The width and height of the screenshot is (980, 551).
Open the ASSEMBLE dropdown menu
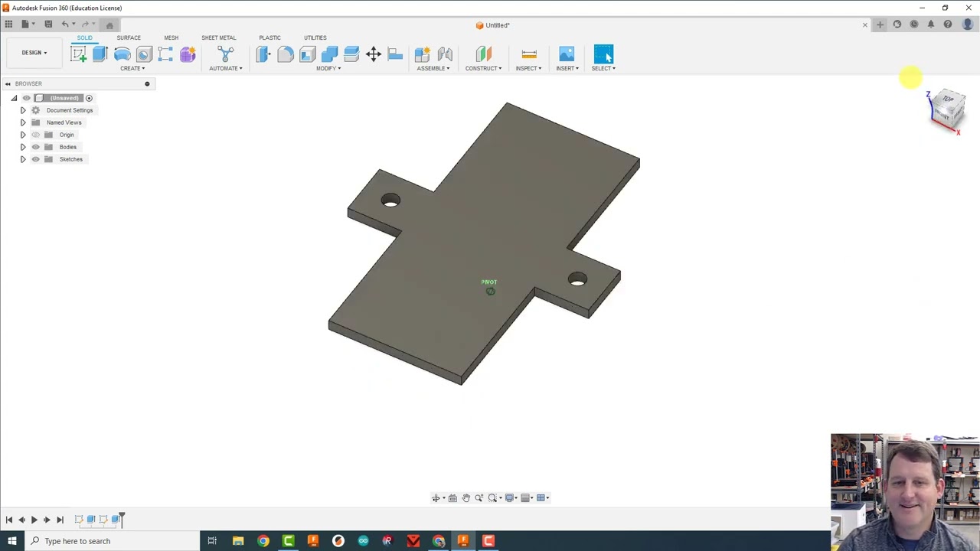433,68
